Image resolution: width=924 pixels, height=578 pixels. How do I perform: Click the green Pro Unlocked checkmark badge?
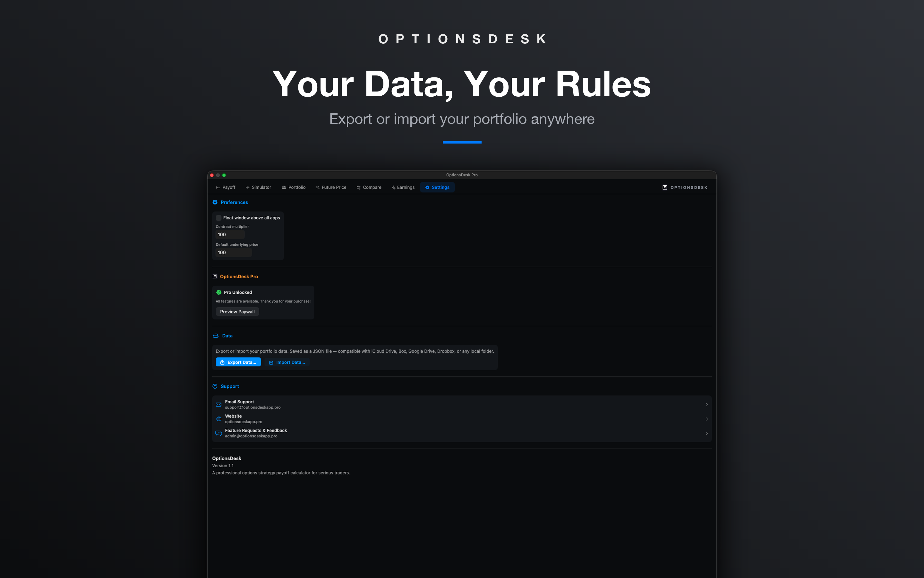[219, 293]
